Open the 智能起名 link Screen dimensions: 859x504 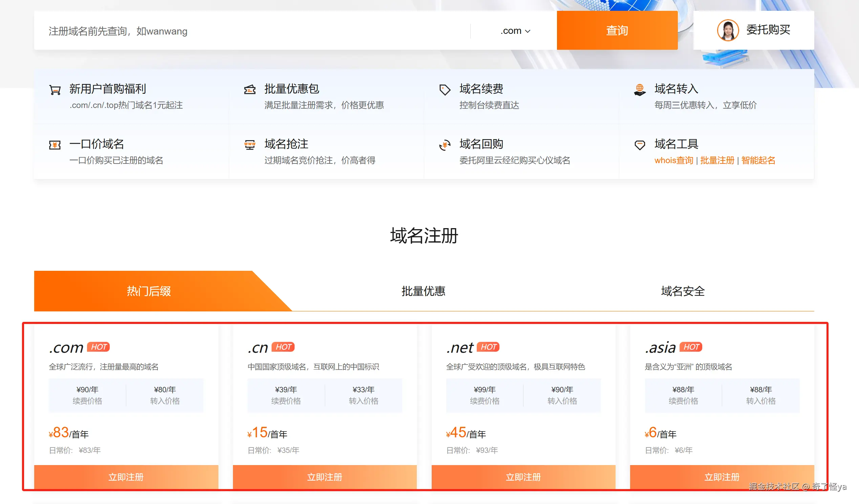(758, 160)
